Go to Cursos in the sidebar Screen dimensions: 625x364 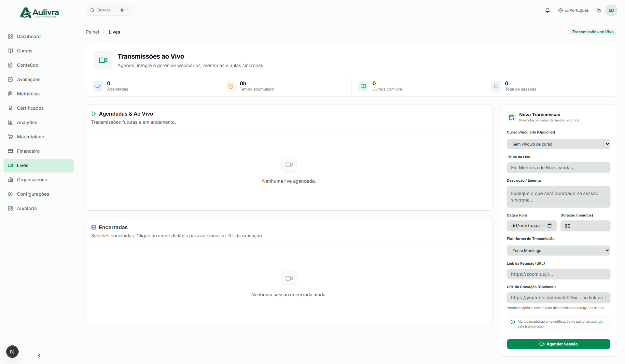pos(39,51)
